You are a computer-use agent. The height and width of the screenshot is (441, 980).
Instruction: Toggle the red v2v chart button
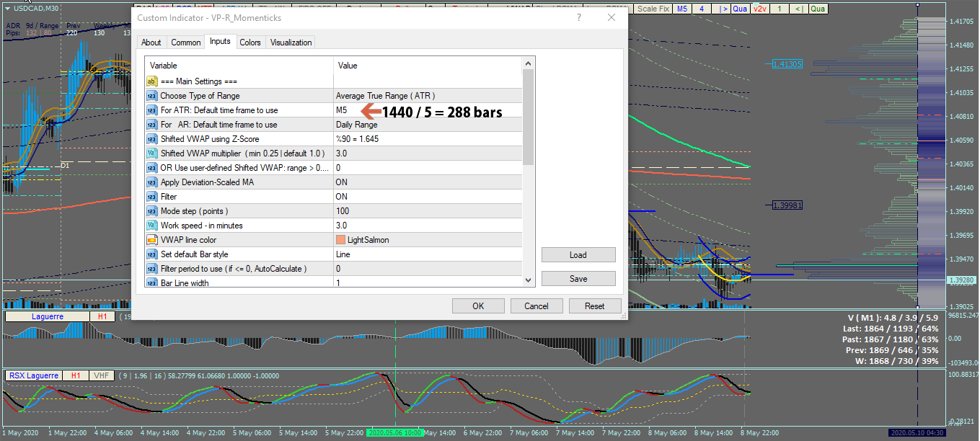[x=759, y=9]
